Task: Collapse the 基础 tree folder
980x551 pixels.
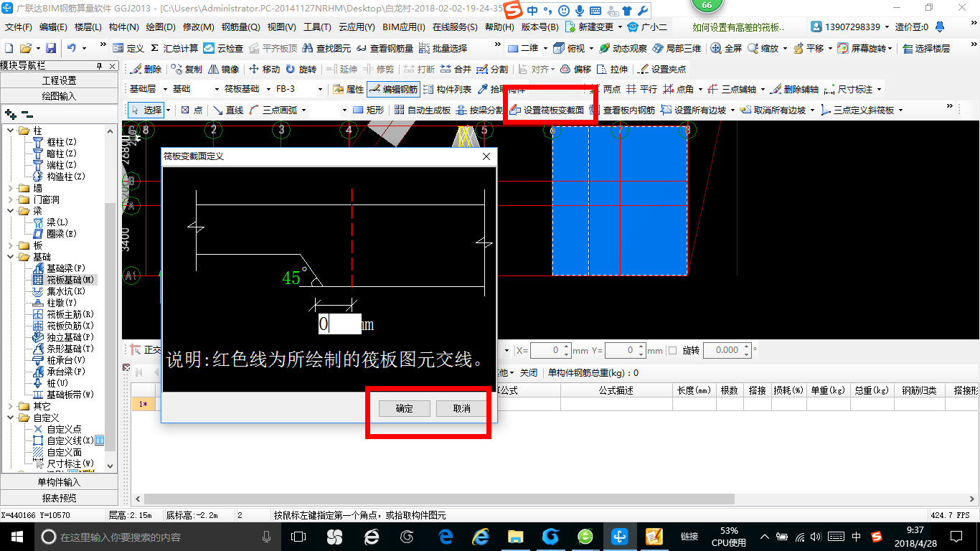Action: 11,257
